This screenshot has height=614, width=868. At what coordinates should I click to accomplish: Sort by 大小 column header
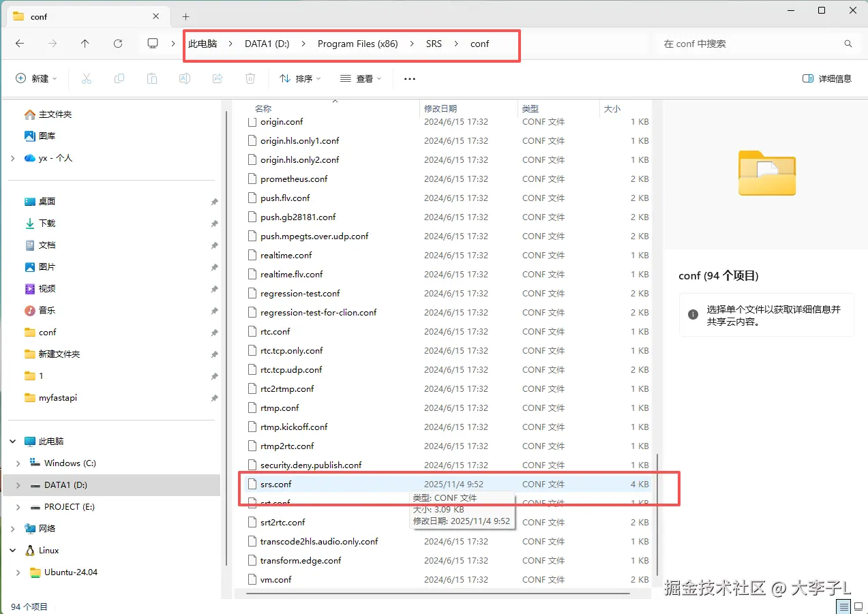coord(612,109)
